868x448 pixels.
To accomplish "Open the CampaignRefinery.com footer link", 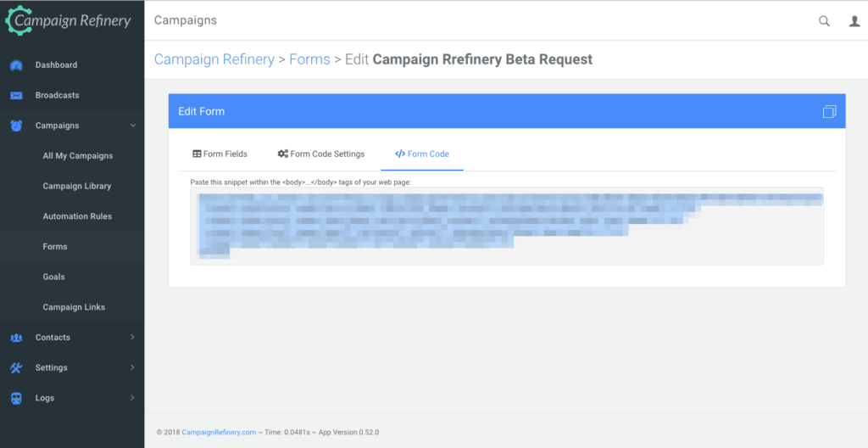I will click(219, 433).
